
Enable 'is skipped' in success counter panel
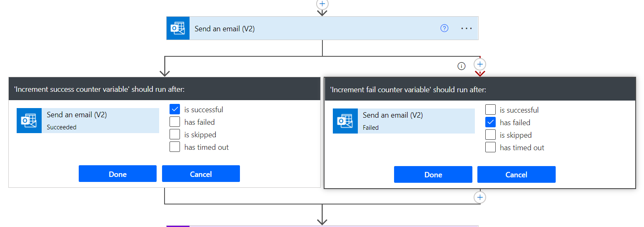pyautogui.click(x=175, y=134)
